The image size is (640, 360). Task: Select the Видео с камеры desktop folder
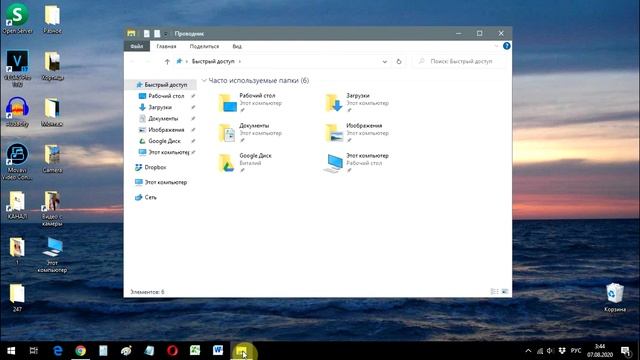[x=52, y=208]
